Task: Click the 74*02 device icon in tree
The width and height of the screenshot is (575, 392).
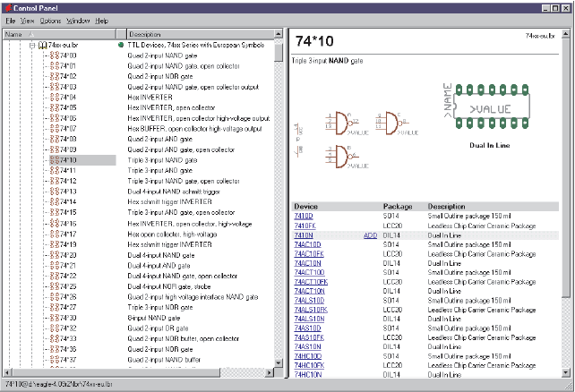Action: [x=55, y=76]
